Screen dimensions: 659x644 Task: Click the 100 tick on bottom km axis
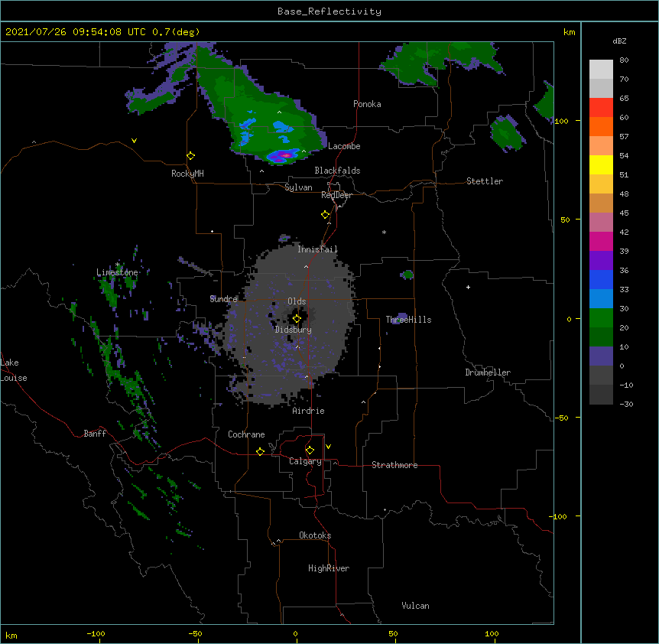(x=492, y=634)
